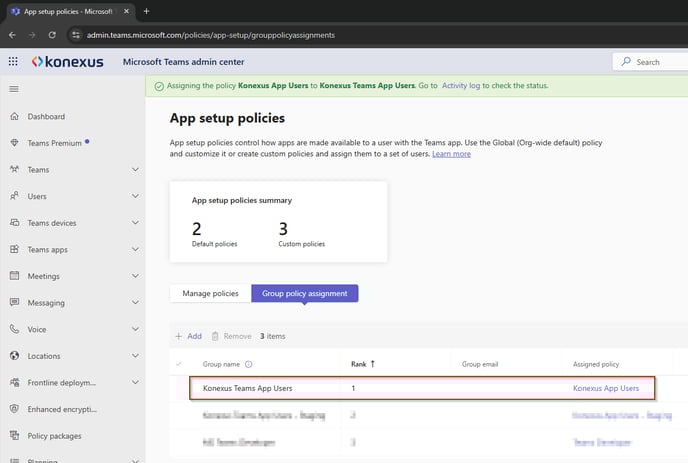The width and height of the screenshot is (688, 463).
Task: Click the Teams devices icon
Action: (x=14, y=223)
